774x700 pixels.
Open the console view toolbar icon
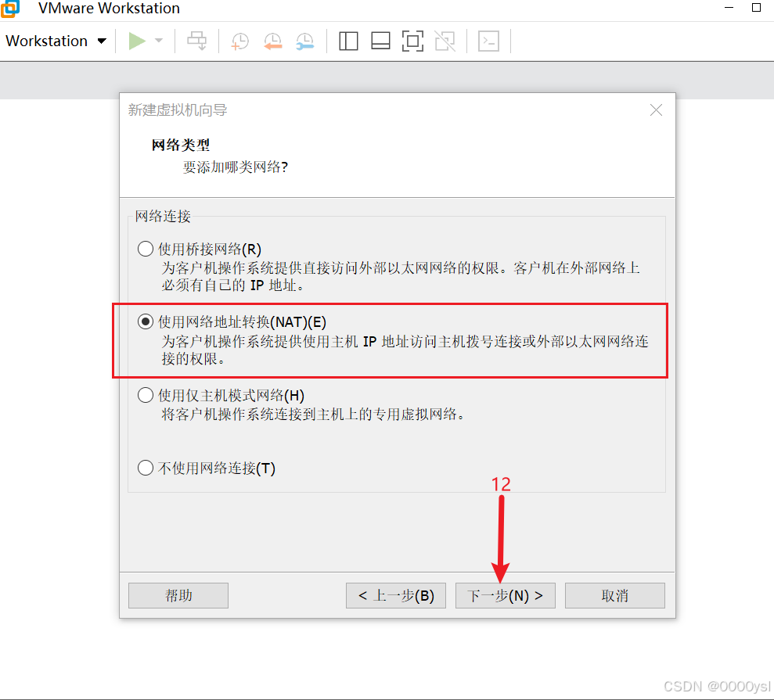pos(488,41)
